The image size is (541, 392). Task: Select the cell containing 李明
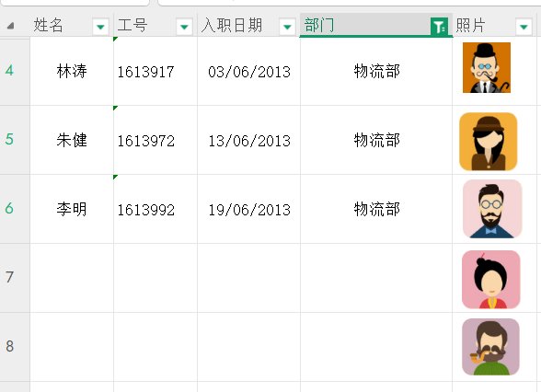click(x=72, y=209)
